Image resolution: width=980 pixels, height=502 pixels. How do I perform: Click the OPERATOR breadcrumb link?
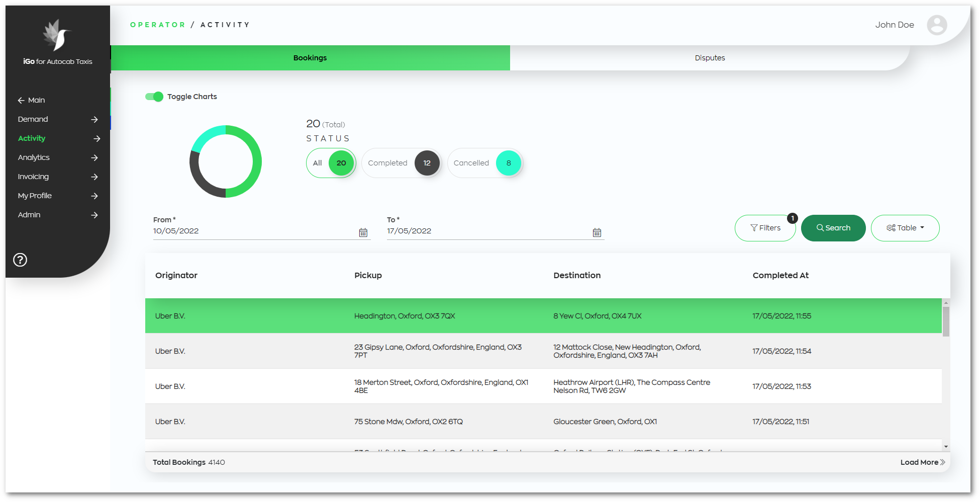click(x=158, y=25)
